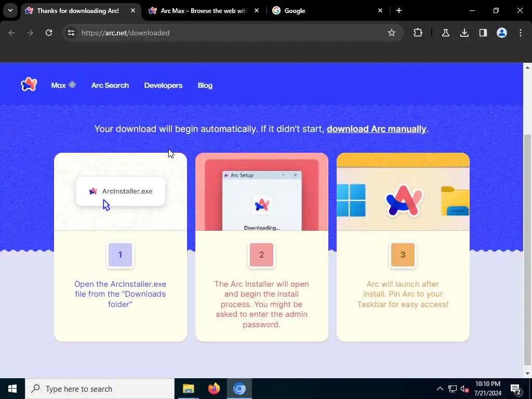Close the Arc Max tab
The image size is (532, 399).
click(257, 10)
